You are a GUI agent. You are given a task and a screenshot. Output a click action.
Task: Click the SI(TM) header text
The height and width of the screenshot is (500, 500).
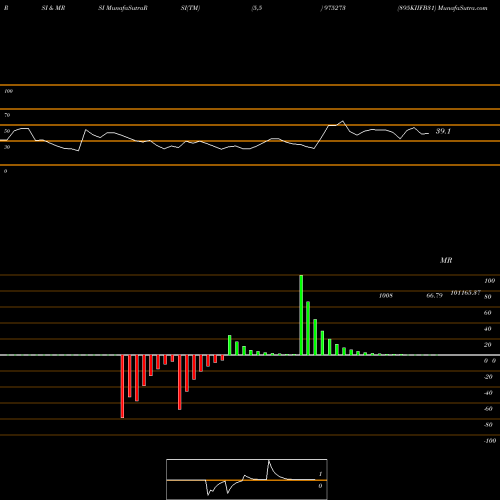coord(190,8)
